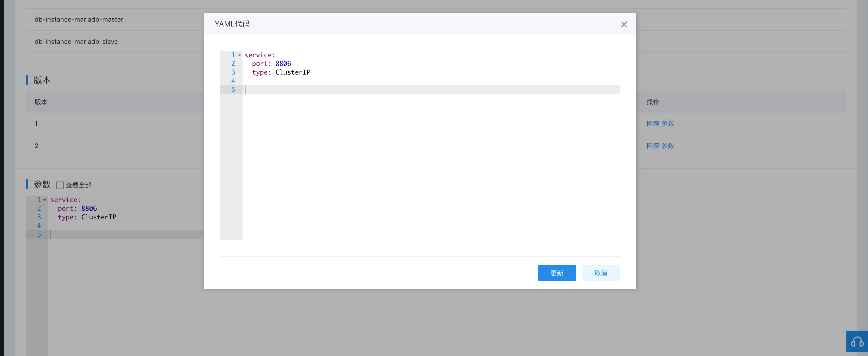Click ClusterIP in background 参数 editor
This screenshot has width=868, height=356.
click(99, 217)
